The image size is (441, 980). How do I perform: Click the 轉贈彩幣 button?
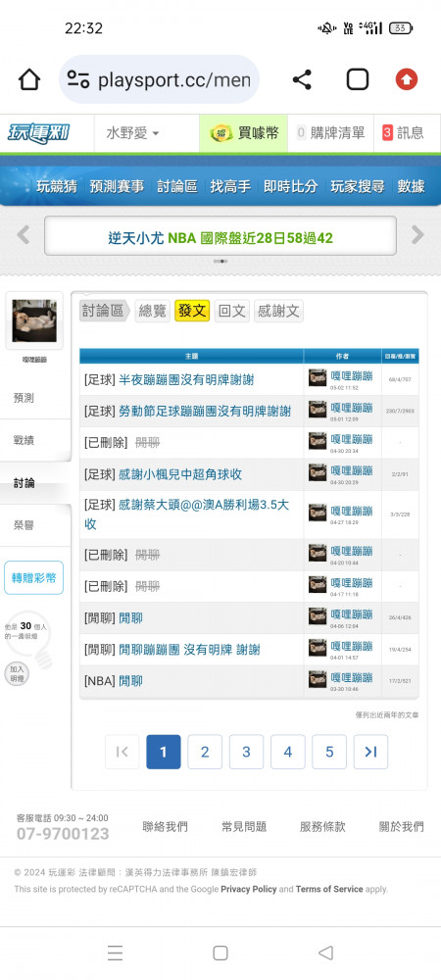33,577
